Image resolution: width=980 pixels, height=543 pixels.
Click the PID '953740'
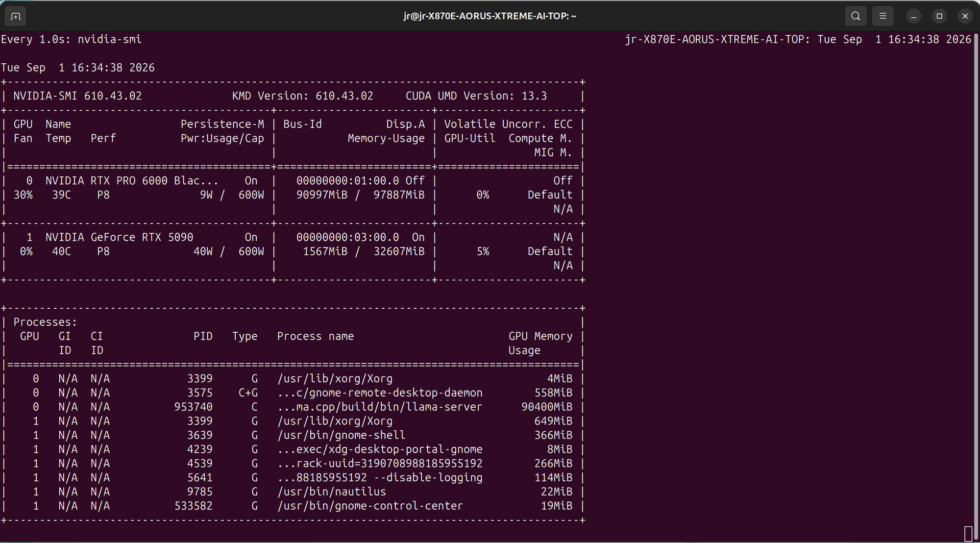[194, 407]
